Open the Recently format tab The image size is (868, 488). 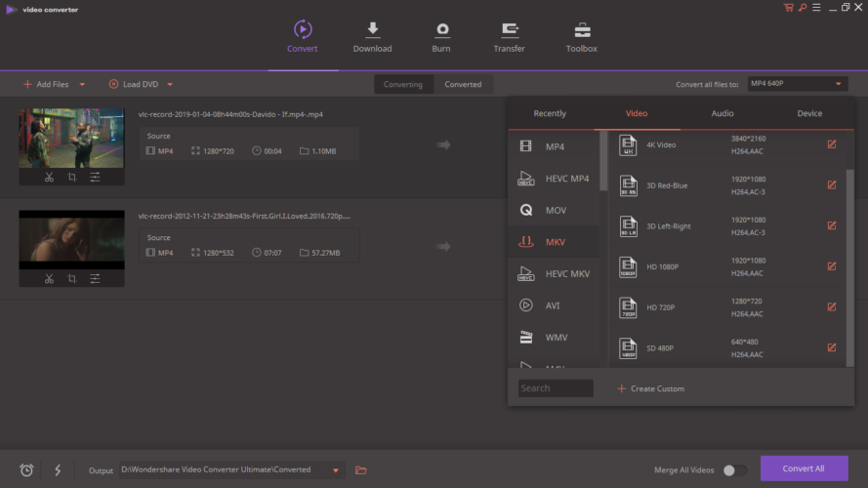[x=550, y=113]
